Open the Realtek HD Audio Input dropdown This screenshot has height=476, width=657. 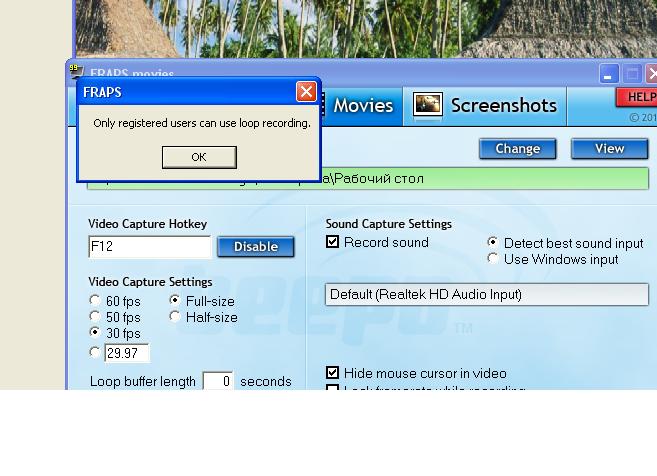(487, 295)
